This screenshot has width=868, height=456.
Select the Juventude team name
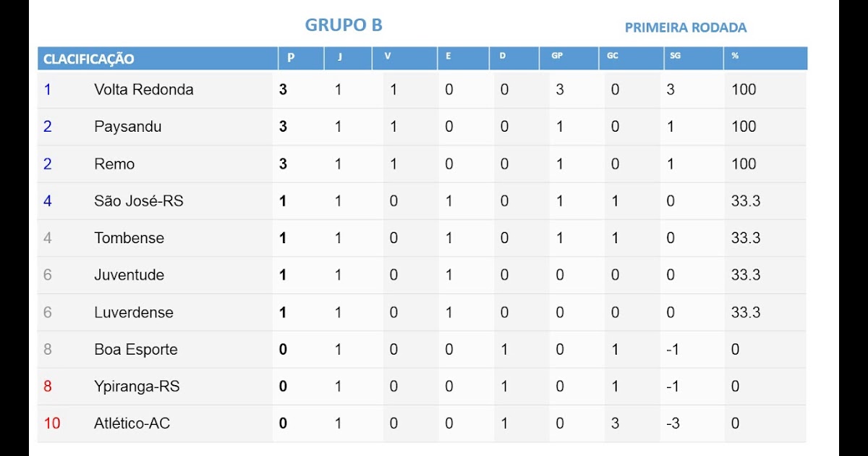point(129,275)
